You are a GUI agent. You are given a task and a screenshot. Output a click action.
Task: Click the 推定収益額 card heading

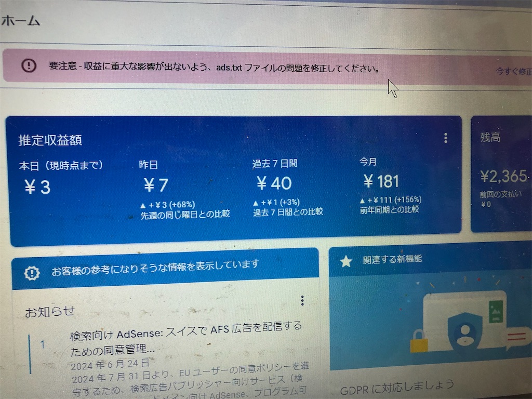click(50, 140)
